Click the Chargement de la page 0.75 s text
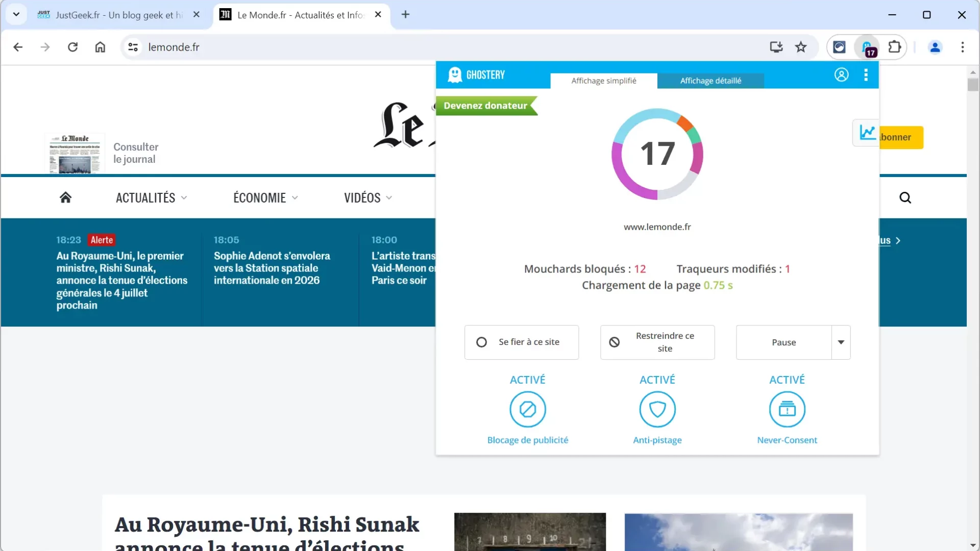 (x=657, y=285)
